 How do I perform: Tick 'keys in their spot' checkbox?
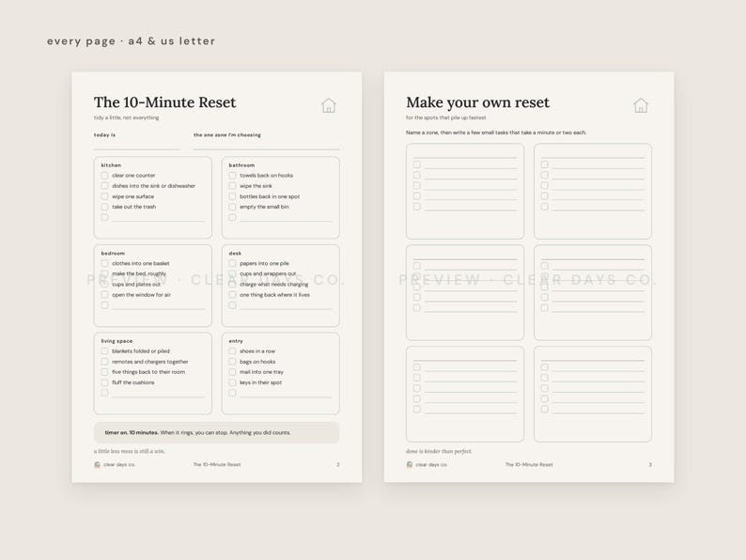point(232,382)
